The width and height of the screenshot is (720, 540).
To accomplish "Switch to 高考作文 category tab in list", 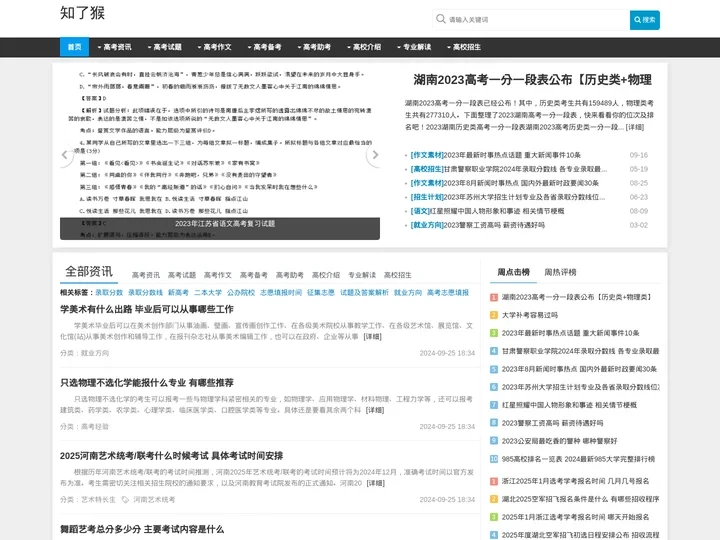I will click(218, 275).
